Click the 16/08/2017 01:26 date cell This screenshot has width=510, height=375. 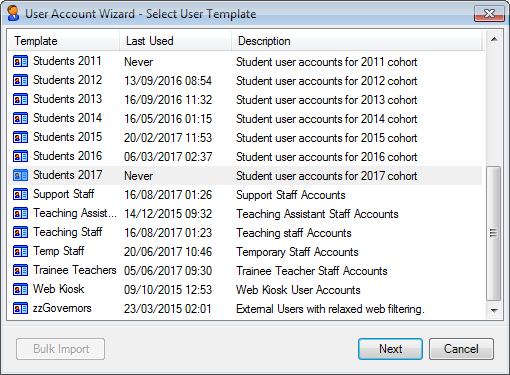pos(168,195)
